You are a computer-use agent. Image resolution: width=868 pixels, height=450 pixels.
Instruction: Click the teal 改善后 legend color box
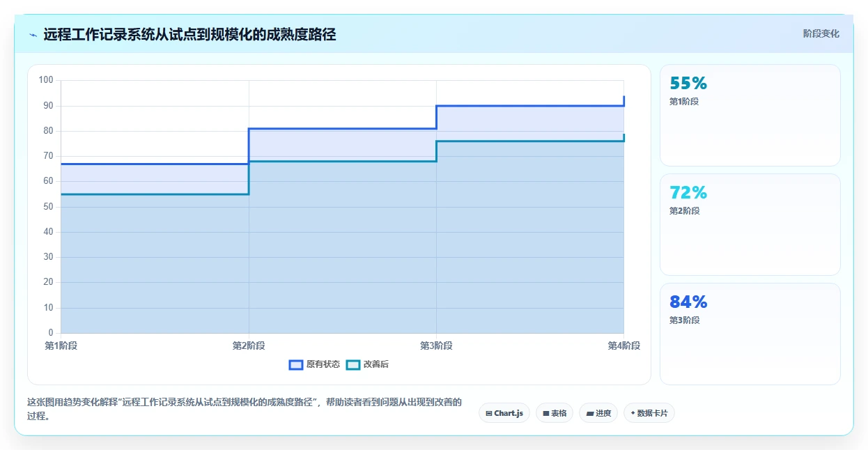pos(353,364)
